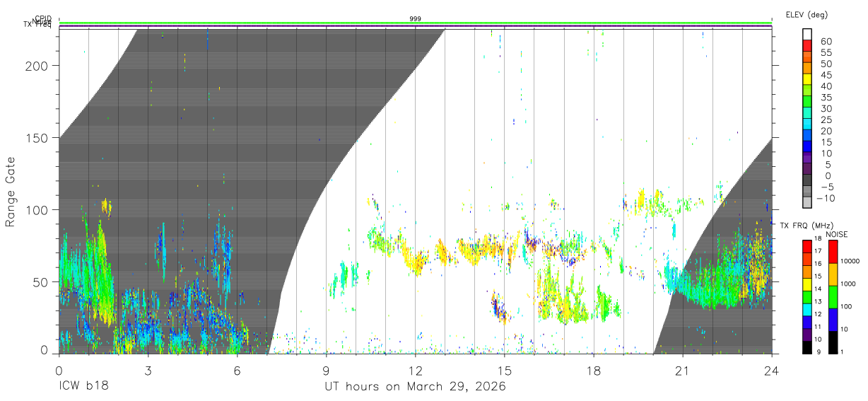Click the "13" TX frequency legend label
The height and width of the screenshot is (401, 868).
click(x=818, y=301)
